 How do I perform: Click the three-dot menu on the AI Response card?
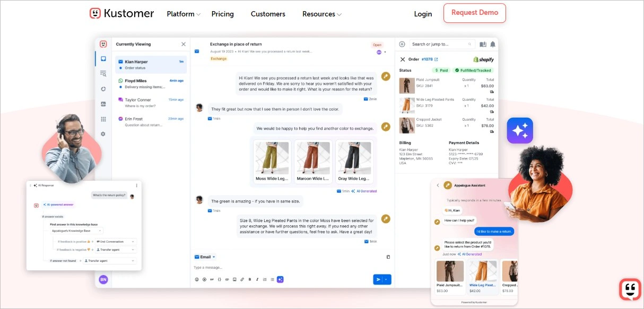[x=137, y=186]
